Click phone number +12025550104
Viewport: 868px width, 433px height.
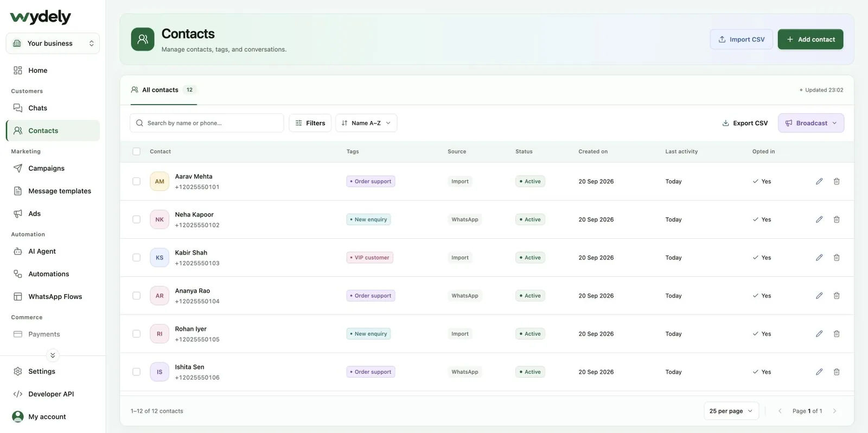coord(197,302)
